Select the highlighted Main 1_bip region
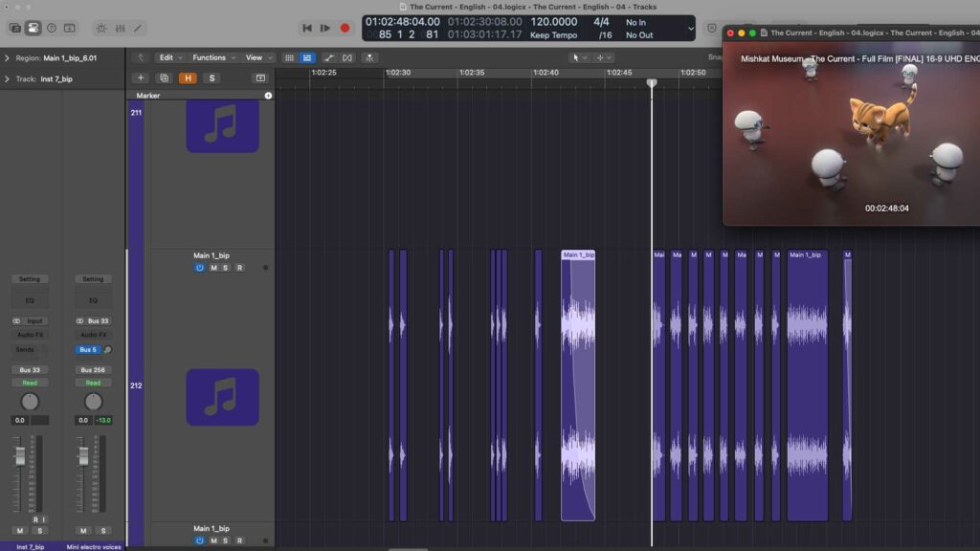Image resolution: width=980 pixels, height=551 pixels. tap(578, 386)
